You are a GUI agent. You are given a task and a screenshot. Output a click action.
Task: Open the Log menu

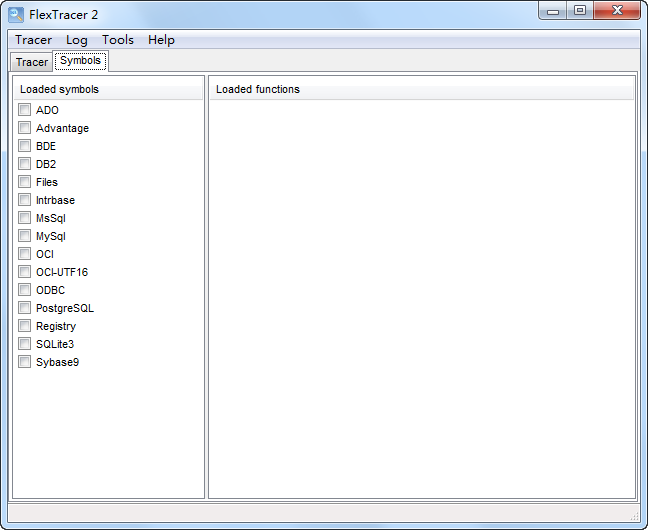click(77, 40)
